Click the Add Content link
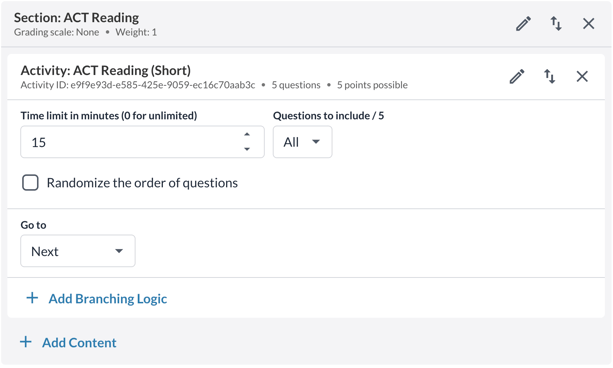The image size is (613, 368). (x=79, y=343)
